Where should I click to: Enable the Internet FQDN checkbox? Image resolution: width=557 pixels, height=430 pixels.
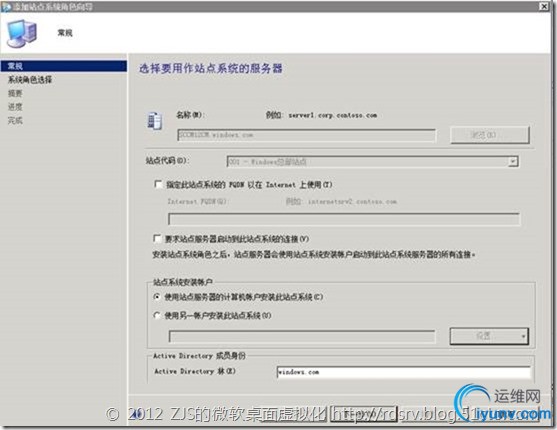pos(158,184)
